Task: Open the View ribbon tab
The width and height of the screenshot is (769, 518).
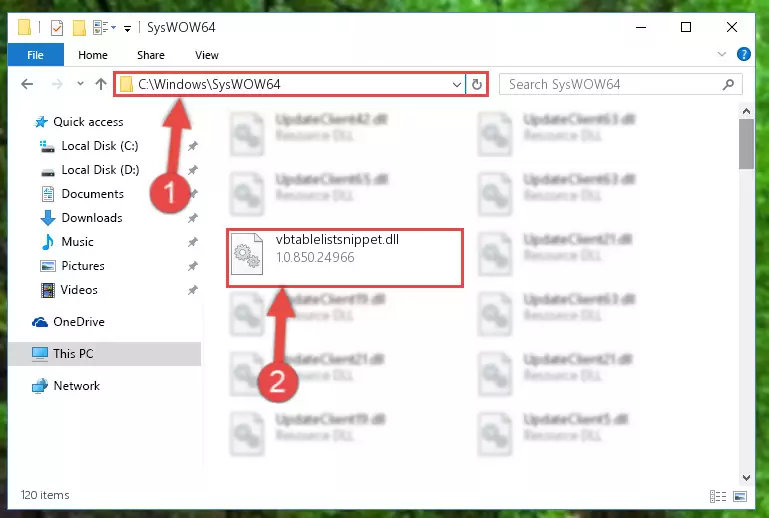Action: [206, 55]
